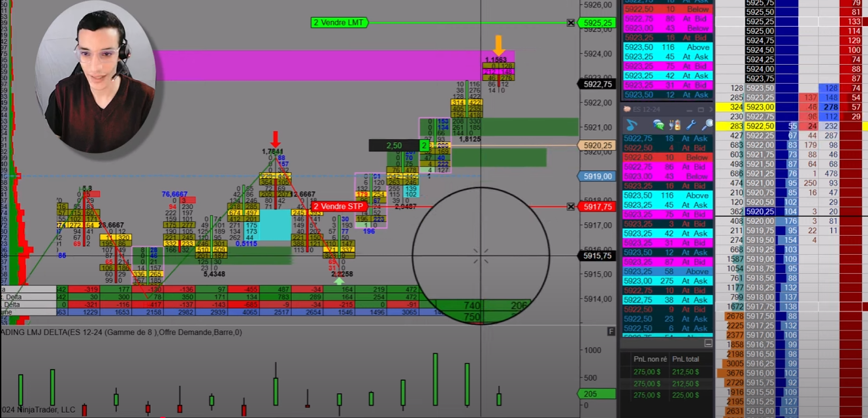The width and height of the screenshot is (868, 418).
Task: Cancel the 5925,25 limit sell order X
Action: point(571,23)
